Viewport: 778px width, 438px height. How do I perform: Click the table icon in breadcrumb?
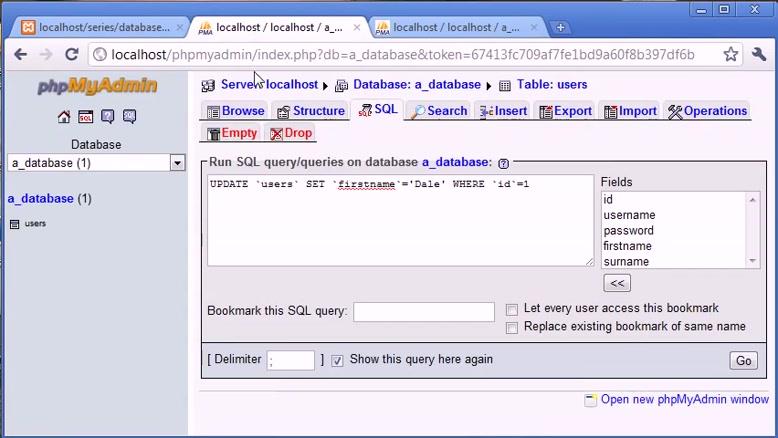pyautogui.click(x=505, y=86)
